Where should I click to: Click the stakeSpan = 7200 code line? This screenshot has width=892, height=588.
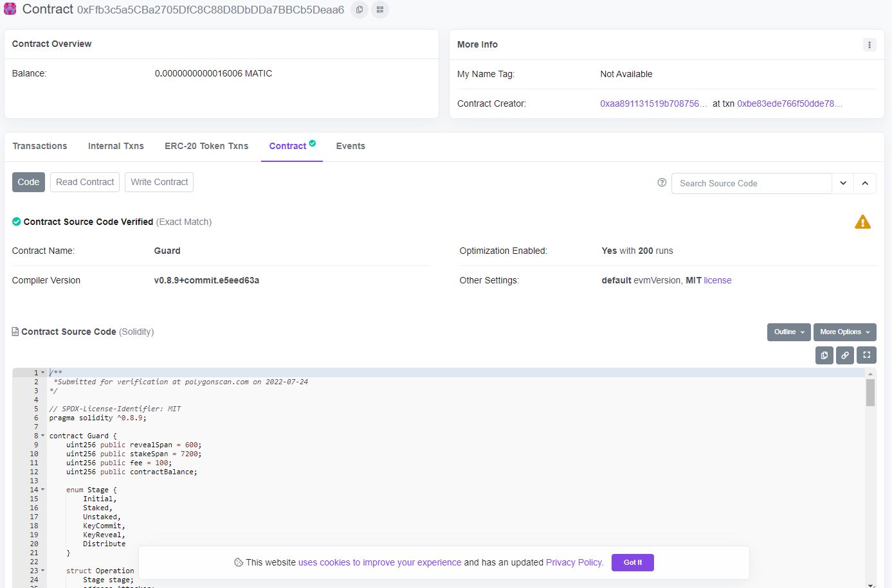(x=134, y=454)
